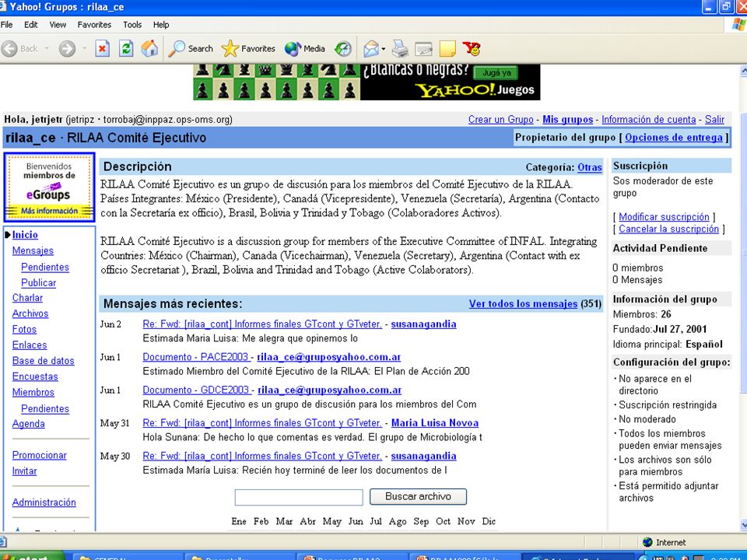Open the Jun 2 message Re: Fwd: Informes finales
This screenshot has width=747, height=560.
click(262, 324)
